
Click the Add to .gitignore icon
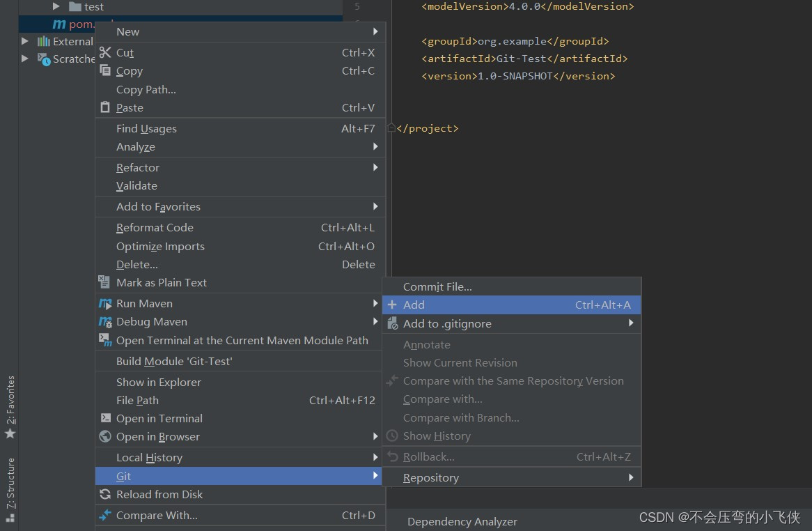[x=393, y=323]
